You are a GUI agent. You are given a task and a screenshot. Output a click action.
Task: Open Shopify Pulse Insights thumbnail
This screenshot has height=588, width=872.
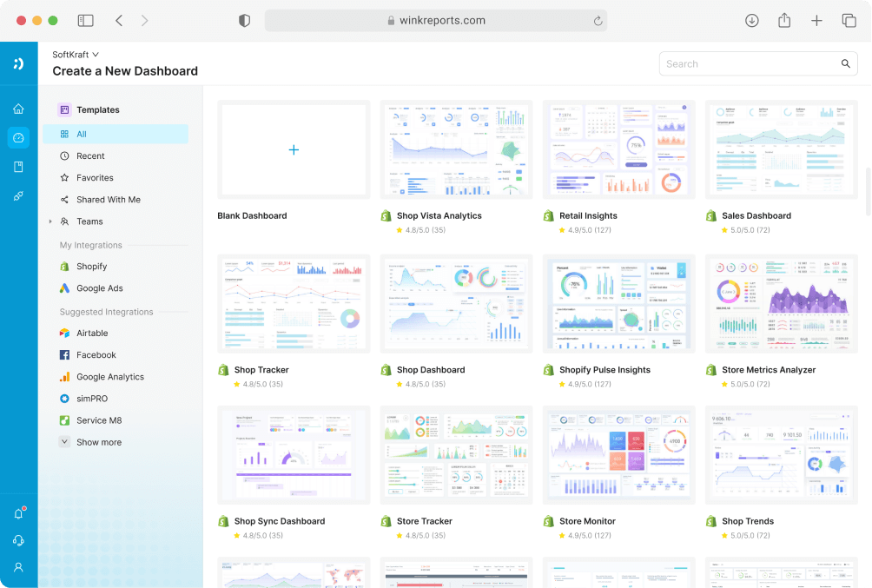(618, 304)
